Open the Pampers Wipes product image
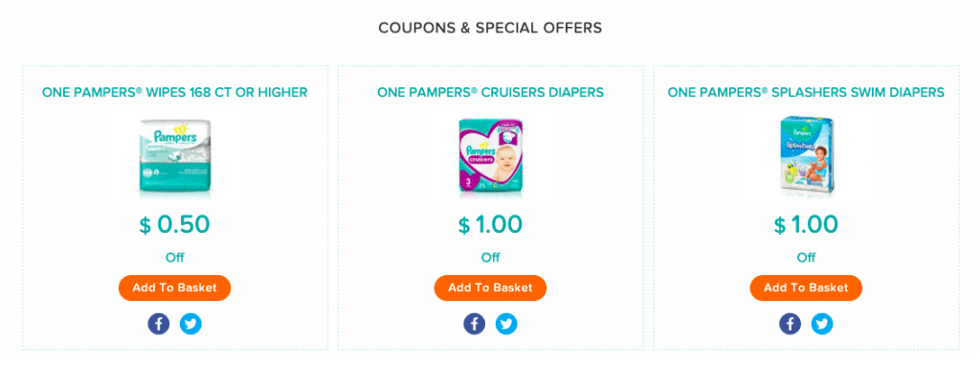 (x=174, y=156)
